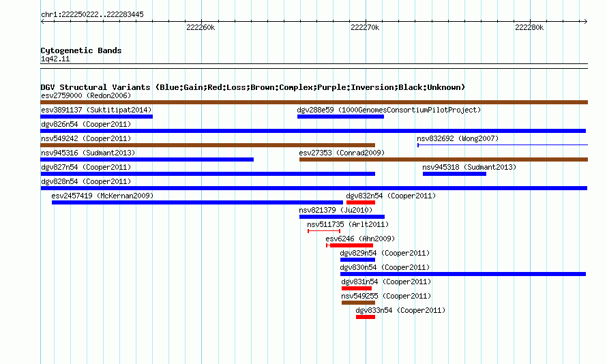This screenshot has width=607, height=364.
Task: Select the short blue nsv945318 bar
Action: 454,174
